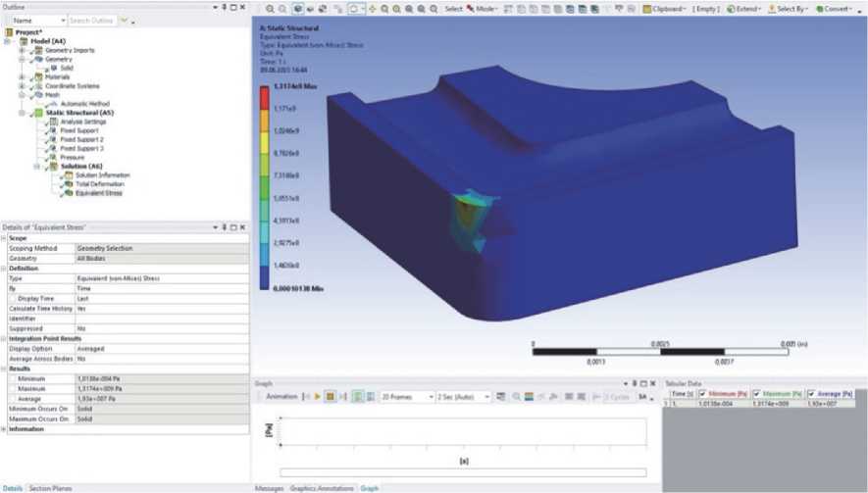Click Export Video File icon in animation toolbar

500,397
